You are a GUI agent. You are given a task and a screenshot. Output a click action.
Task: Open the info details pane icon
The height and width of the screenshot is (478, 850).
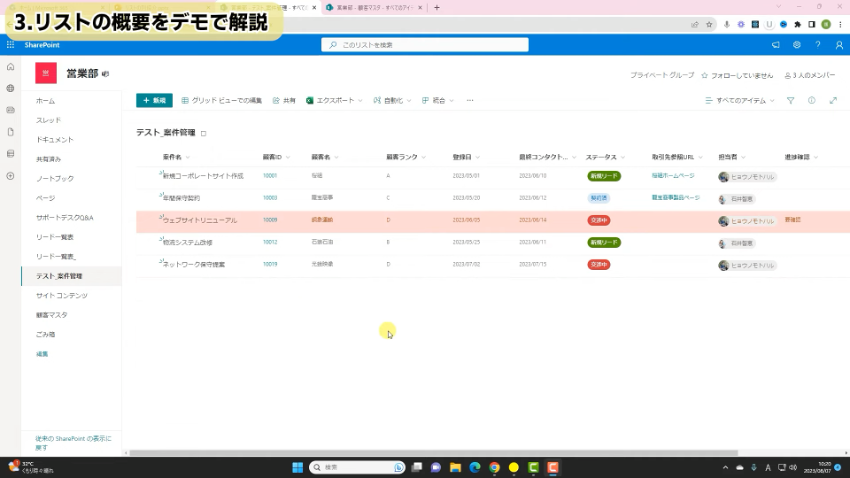coord(811,100)
